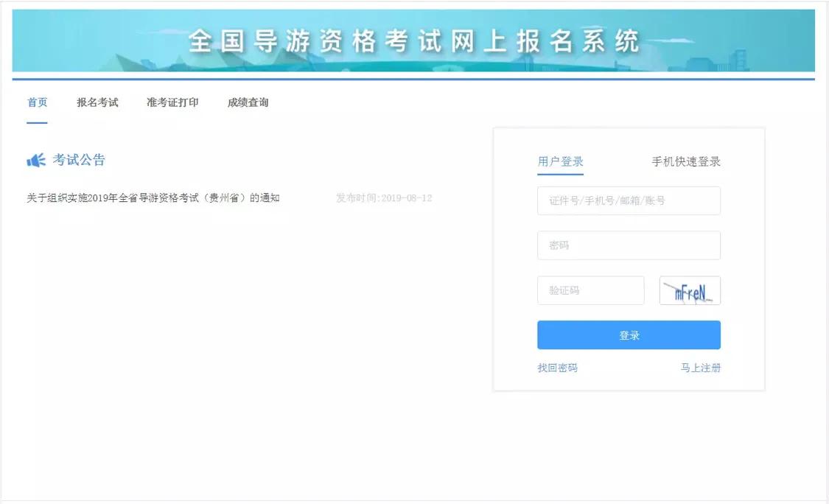Click the publish date 2019-08-12 text
The width and height of the screenshot is (829, 504).
pos(383,197)
